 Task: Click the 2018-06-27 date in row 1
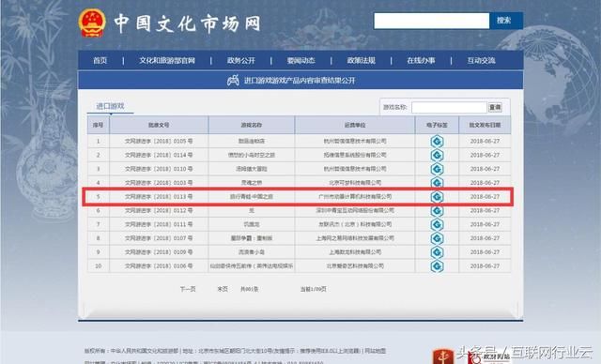[485, 142]
